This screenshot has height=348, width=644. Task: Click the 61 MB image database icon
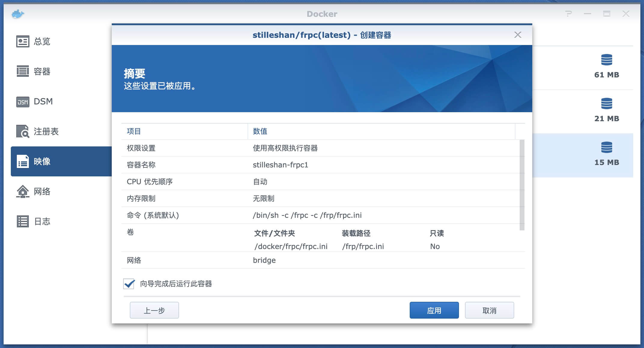tap(606, 60)
